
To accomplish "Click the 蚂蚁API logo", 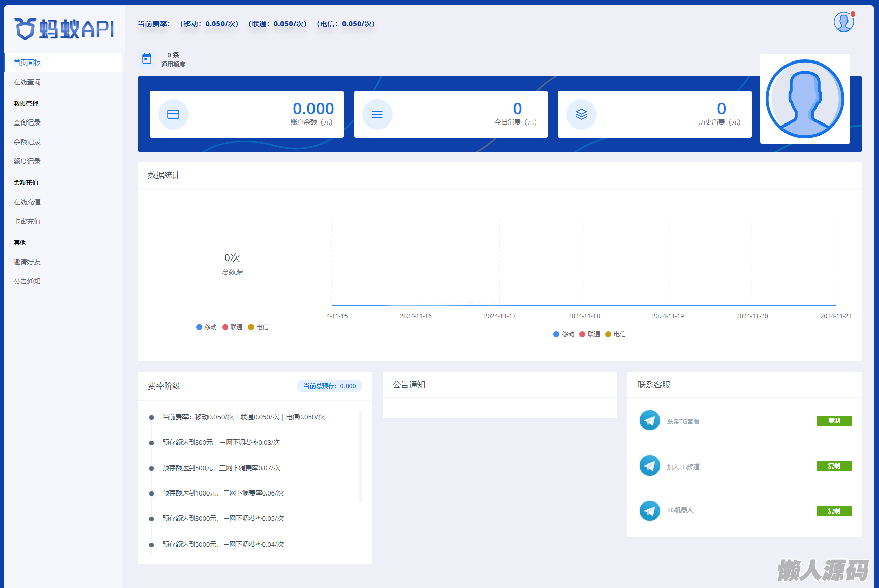I will point(64,29).
